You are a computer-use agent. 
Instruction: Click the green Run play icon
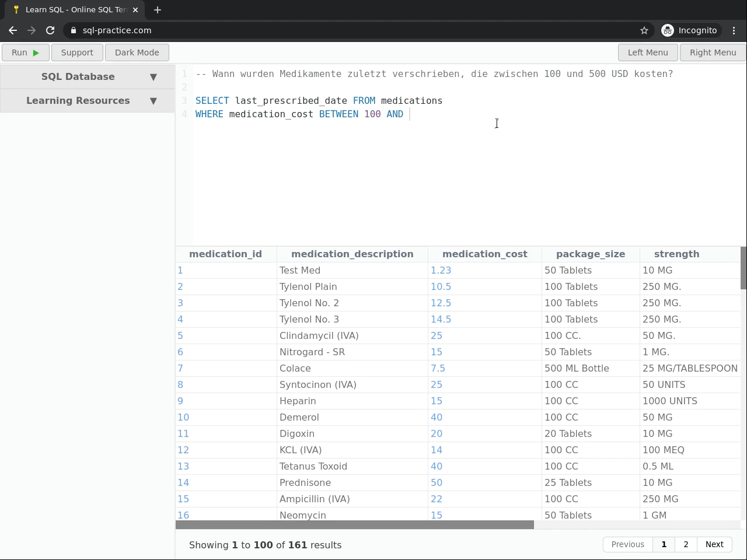pos(36,52)
